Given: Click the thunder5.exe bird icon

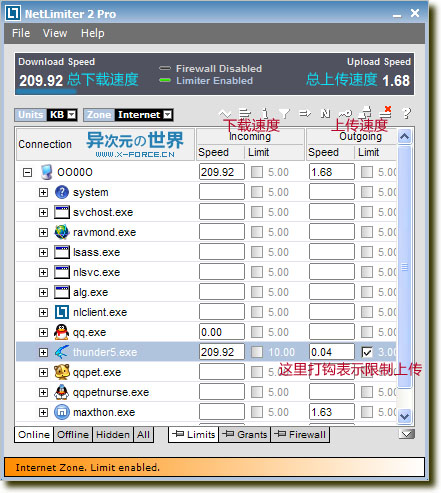Looking at the screenshot, I should point(62,352).
